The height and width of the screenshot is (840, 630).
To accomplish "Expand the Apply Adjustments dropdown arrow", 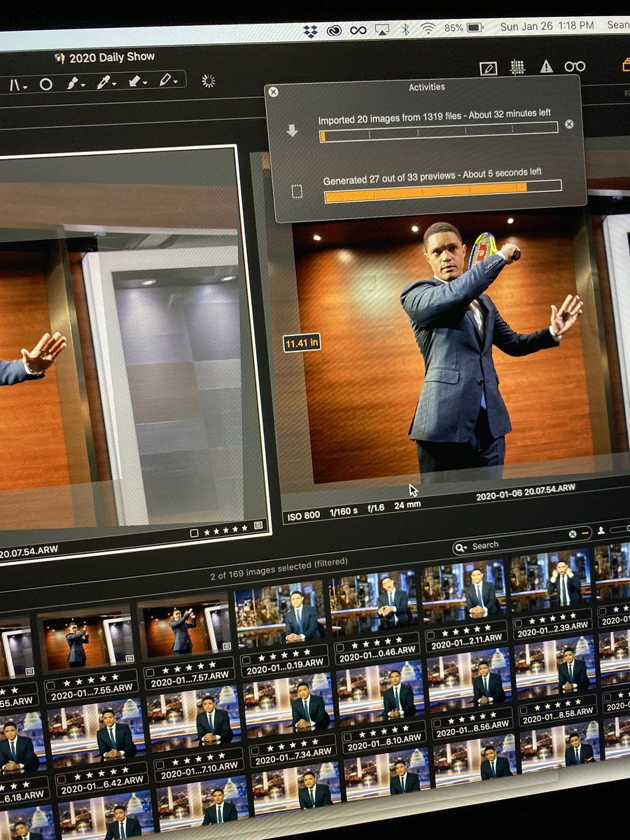I will pyautogui.click(x=145, y=83).
